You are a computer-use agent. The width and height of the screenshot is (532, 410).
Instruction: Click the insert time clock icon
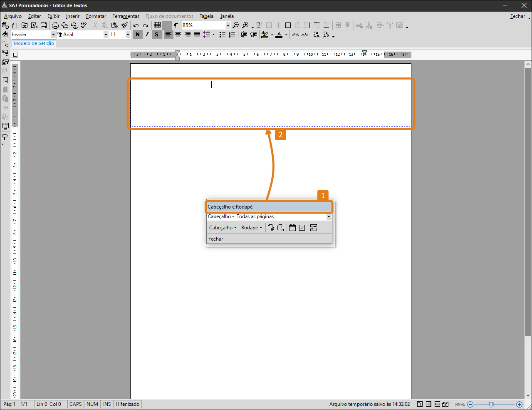302,228
